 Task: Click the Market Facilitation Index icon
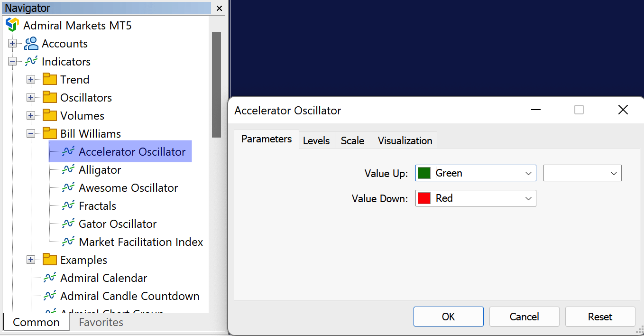68,242
